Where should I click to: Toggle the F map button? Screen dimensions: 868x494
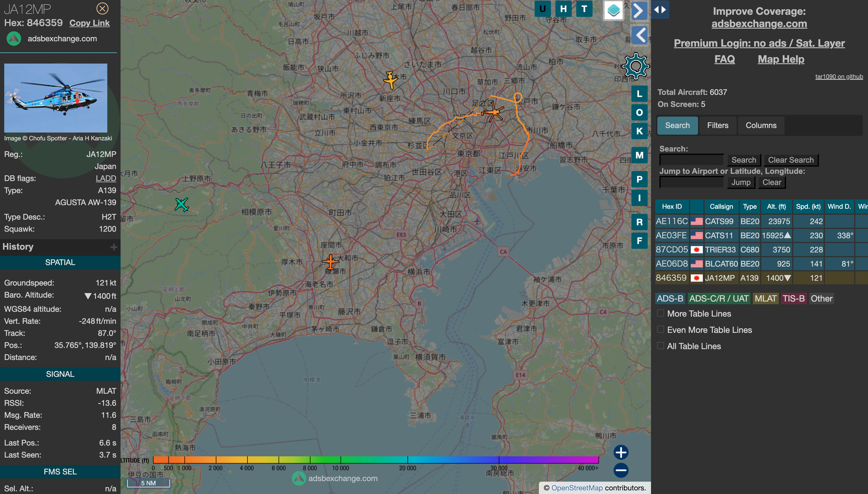[x=639, y=241]
